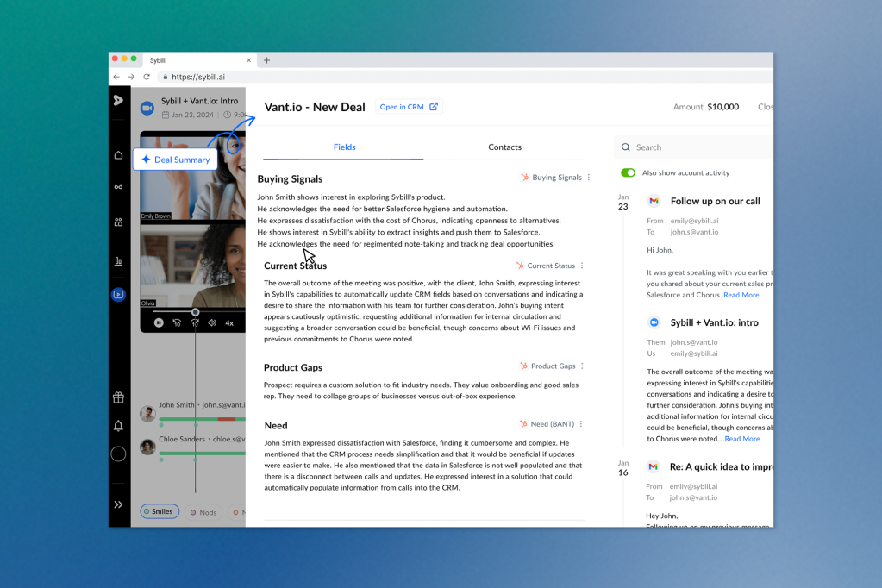
Task: Click the Amount $10,000 value
Action: [722, 107]
